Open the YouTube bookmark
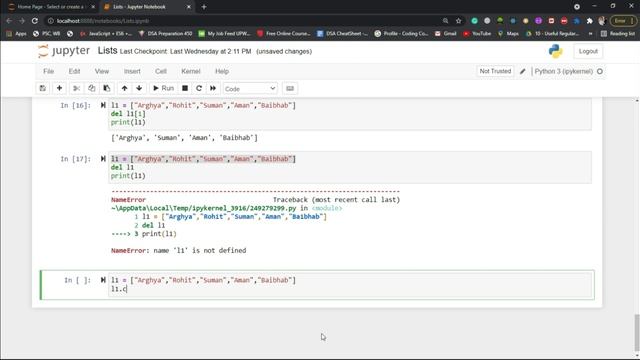The width and height of the screenshot is (640, 360). [477, 33]
